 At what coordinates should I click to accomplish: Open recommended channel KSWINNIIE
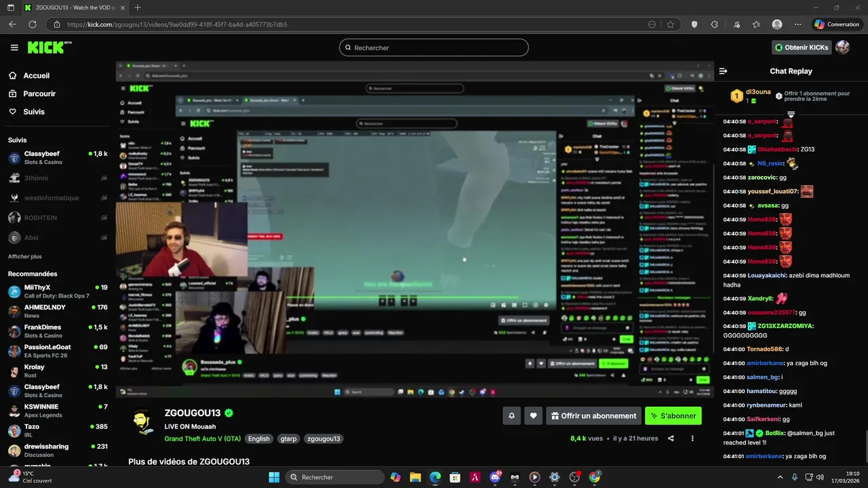58,411
